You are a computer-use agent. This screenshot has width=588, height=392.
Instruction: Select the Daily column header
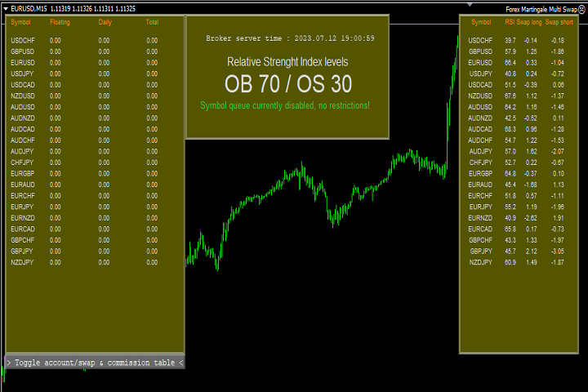pyautogui.click(x=105, y=22)
